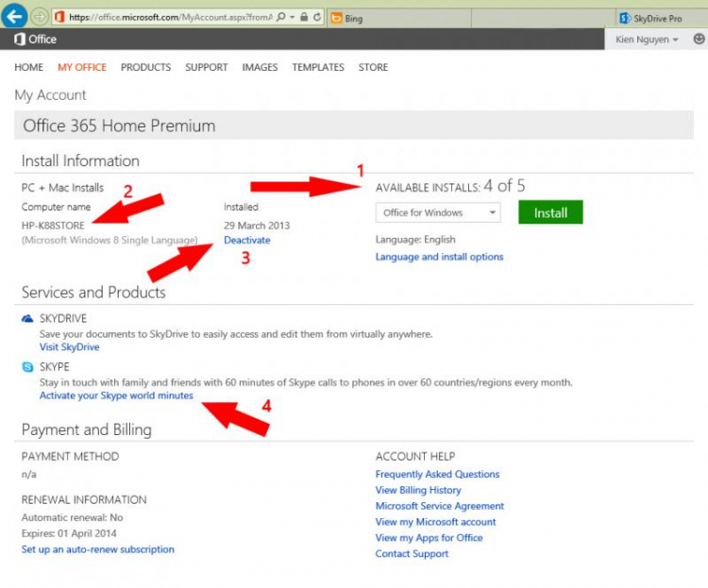708x588 pixels.
Task: Click the lock security icon in address bar
Action: 304,17
